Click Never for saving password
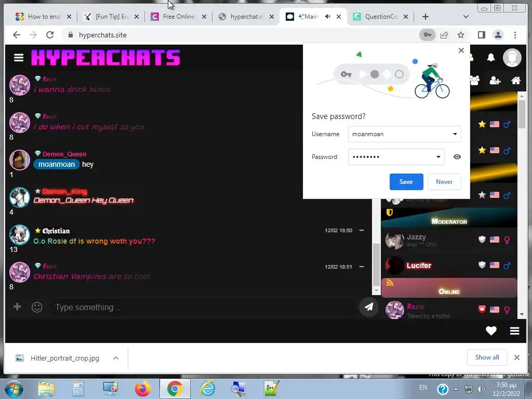 click(444, 182)
